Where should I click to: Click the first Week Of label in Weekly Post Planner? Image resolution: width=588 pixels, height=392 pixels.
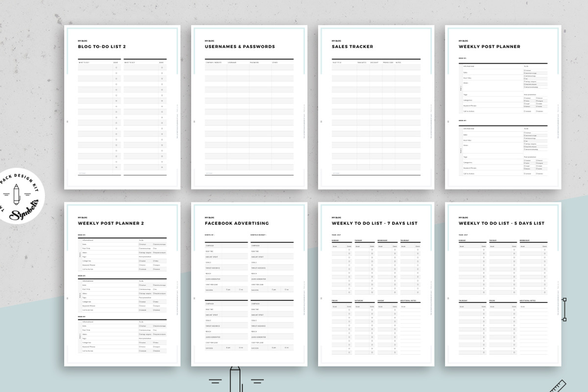coord(462,58)
